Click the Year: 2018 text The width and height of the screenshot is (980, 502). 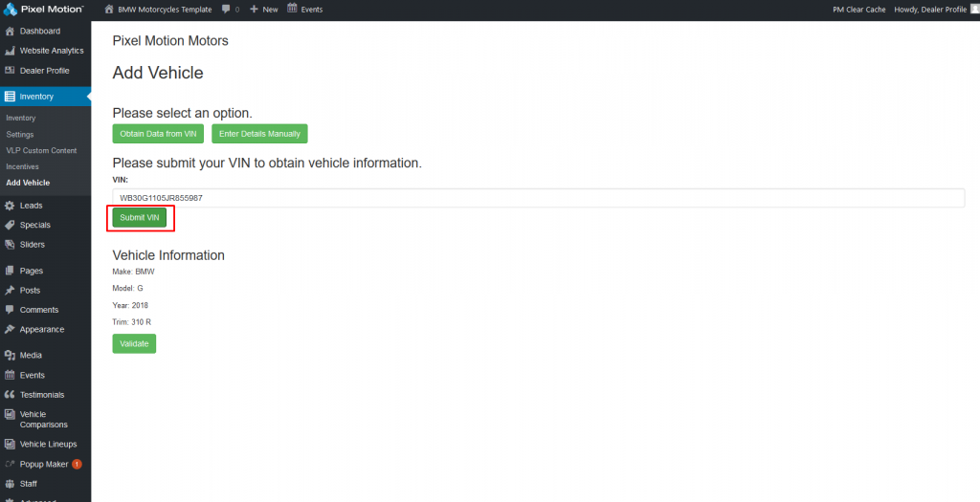tap(130, 305)
